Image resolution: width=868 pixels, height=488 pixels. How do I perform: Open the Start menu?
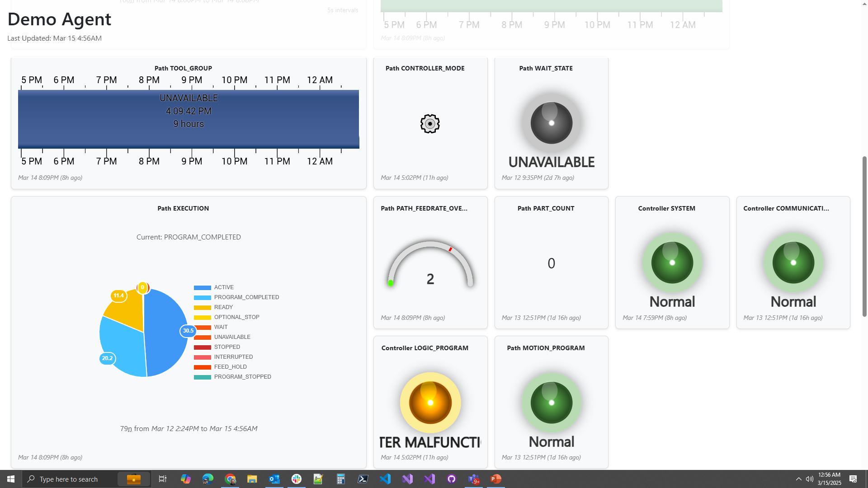coord(10,479)
